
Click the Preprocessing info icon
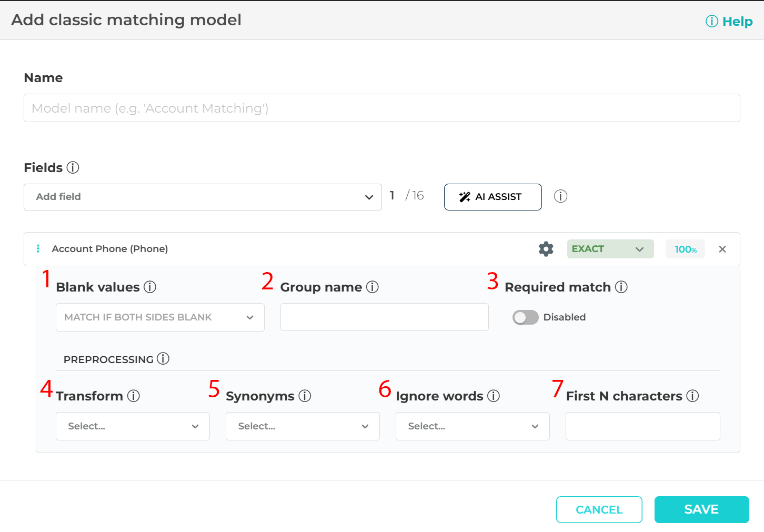coord(163,359)
